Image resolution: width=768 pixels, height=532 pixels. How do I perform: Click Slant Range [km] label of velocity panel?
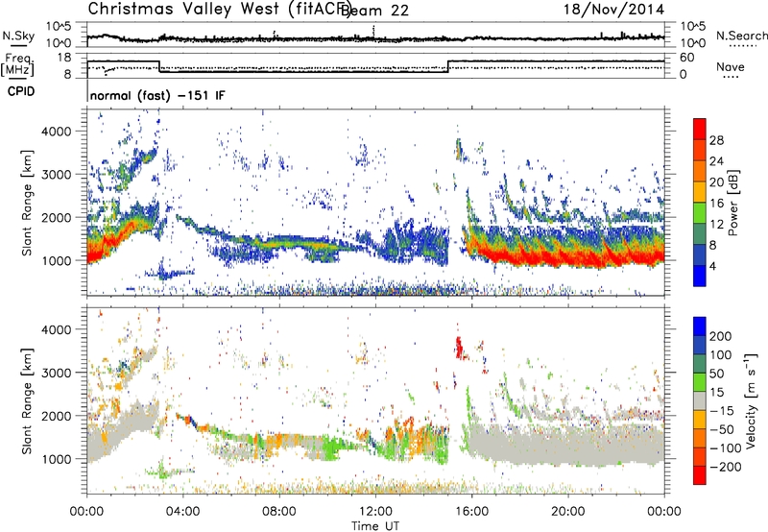[x=27, y=401]
